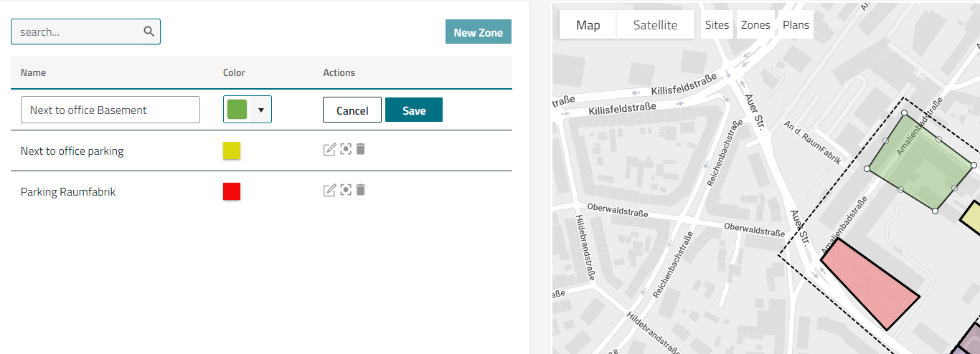Save the zone being edited
The height and width of the screenshot is (354, 980).
[x=414, y=110]
